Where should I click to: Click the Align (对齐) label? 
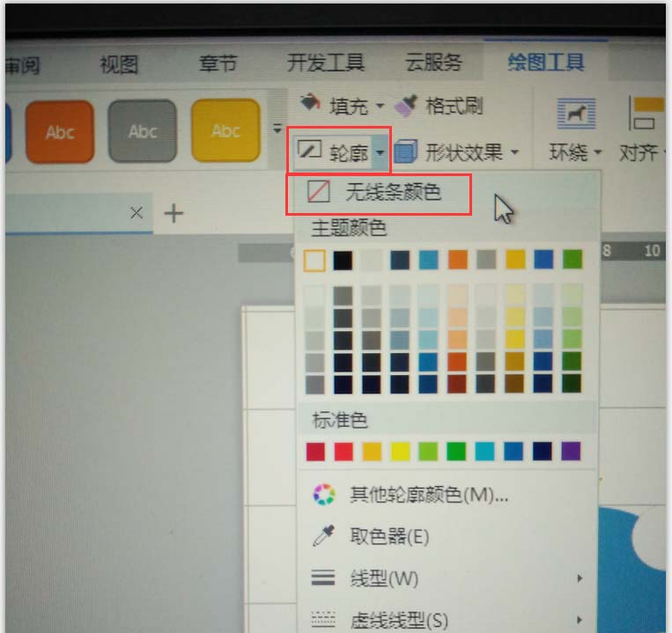pos(639,152)
